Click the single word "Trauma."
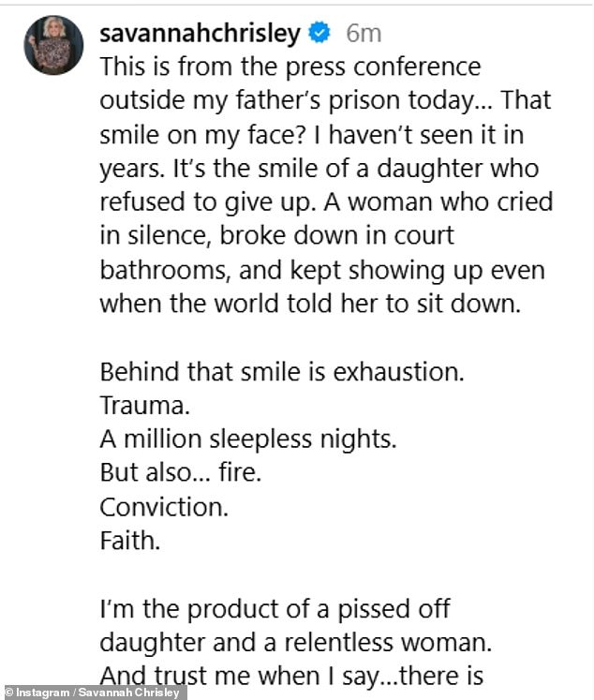The width and height of the screenshot is (594, 700). pos(145,406)
